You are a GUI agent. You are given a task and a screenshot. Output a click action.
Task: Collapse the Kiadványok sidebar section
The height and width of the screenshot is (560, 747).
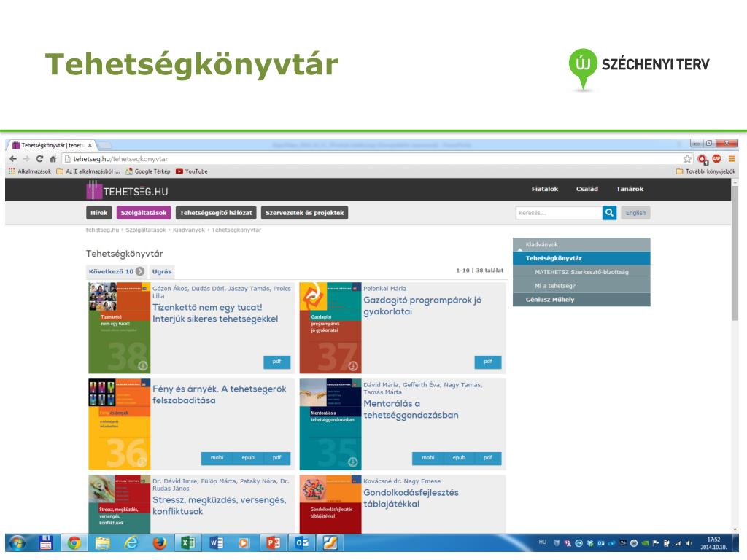(x=581, y=244)
